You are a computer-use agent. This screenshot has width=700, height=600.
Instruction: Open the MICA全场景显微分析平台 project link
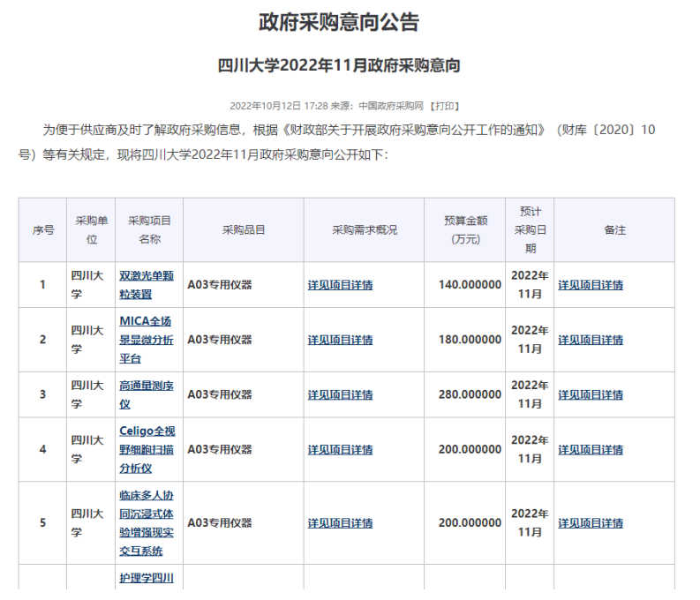pos(147,340)
